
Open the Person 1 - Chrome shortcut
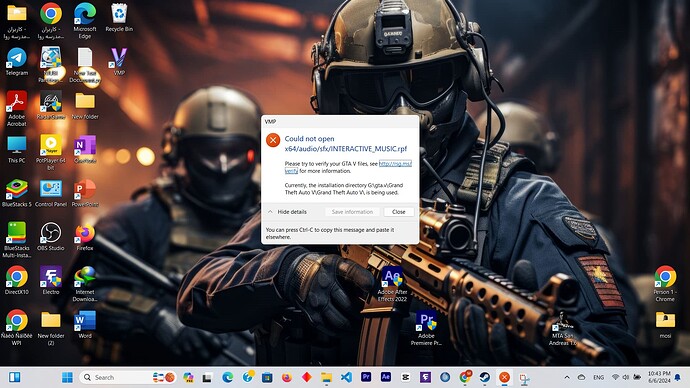pos(665,284)
